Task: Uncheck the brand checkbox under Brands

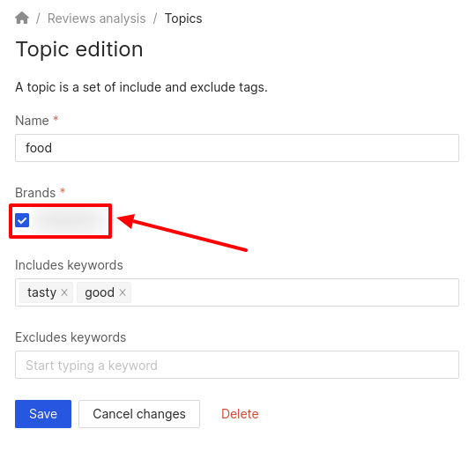Action: pos(22,220)
